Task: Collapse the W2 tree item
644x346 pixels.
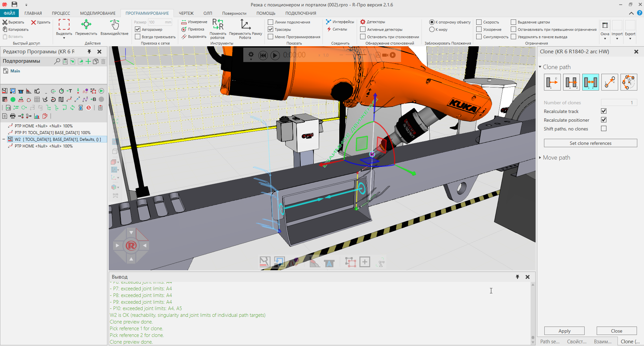Action: pyautogui.click(x=4, y=139)
